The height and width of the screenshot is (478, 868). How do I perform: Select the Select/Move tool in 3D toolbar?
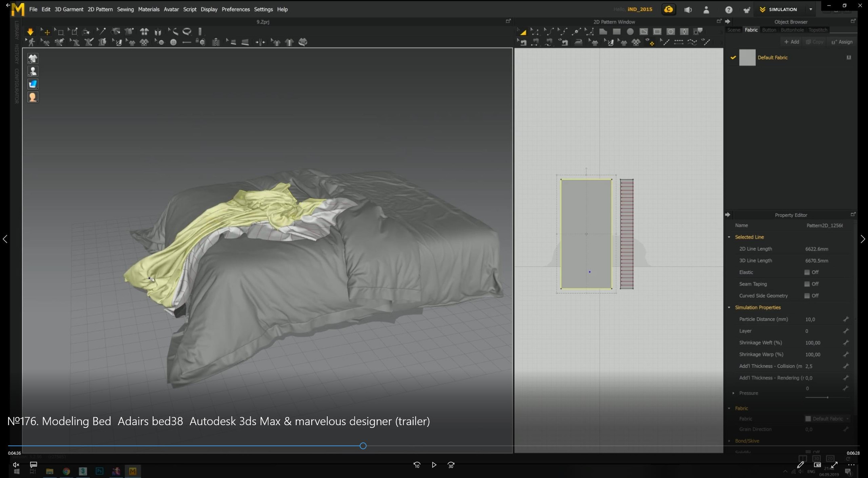tap(45, 31)
